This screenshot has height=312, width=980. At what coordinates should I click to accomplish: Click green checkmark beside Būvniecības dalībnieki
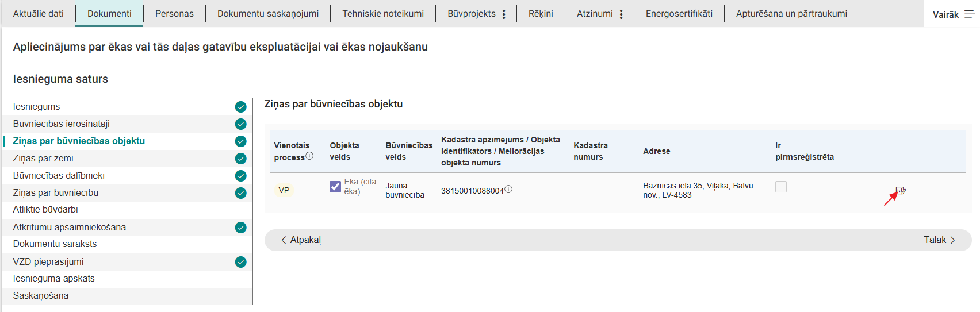point(240,176)
